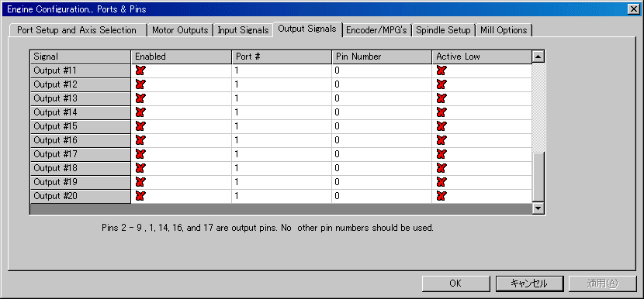
Task: Toggle Enabled mark for Output #19
Action: pos(140,182)
